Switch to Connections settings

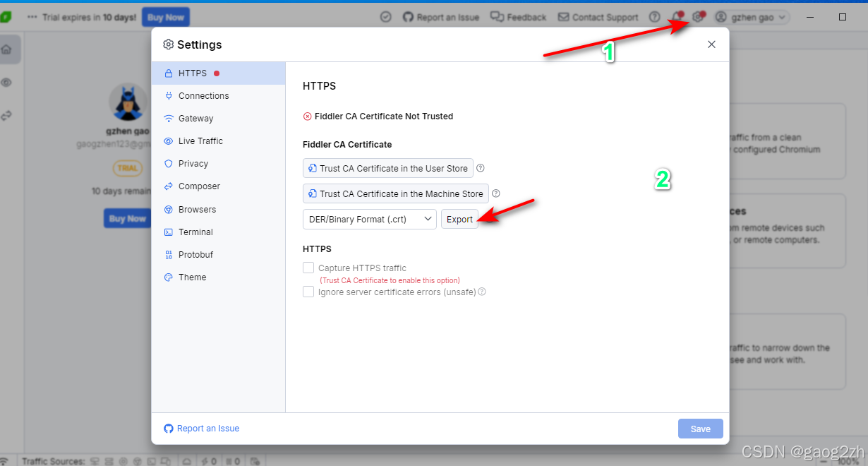click(219, 95)
